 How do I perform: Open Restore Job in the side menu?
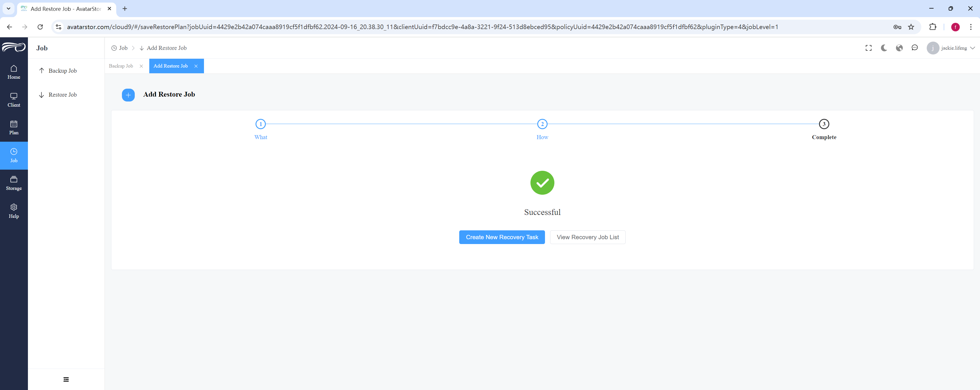pyautogui.click(x=62, y=95)
